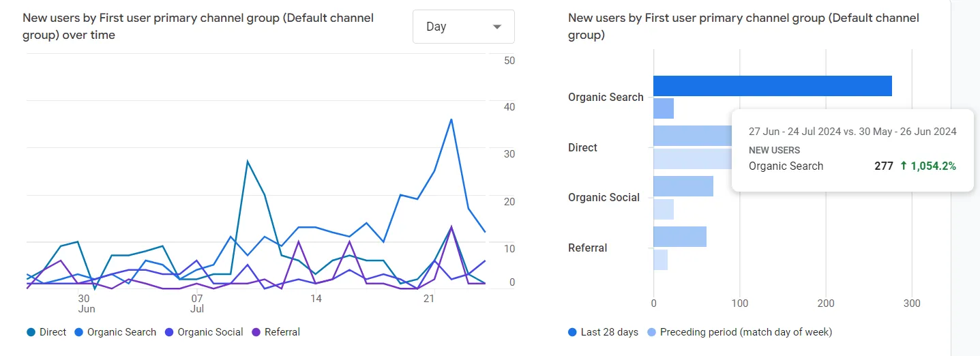Select the Organic Social preceding-period bar

(x=664, y=209)
